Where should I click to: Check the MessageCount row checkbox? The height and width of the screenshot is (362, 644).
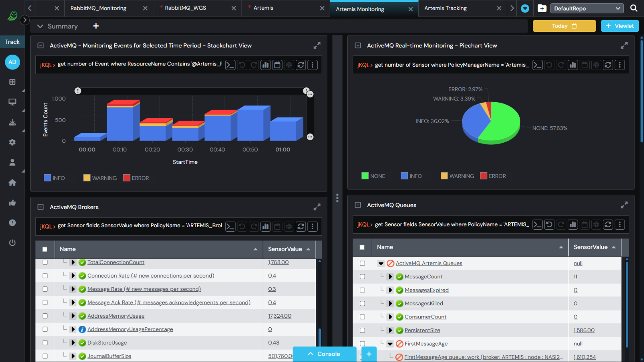point(362,277)
